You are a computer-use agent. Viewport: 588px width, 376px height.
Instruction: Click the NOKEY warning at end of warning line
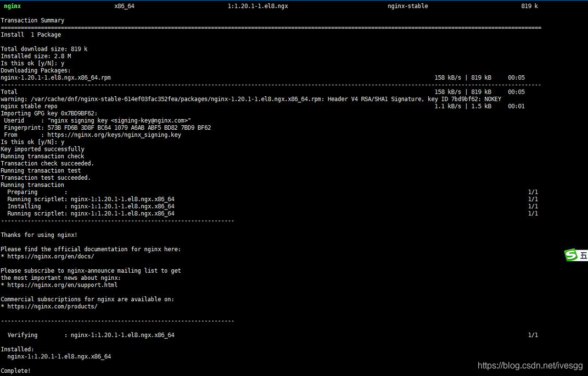click(493, 99)
